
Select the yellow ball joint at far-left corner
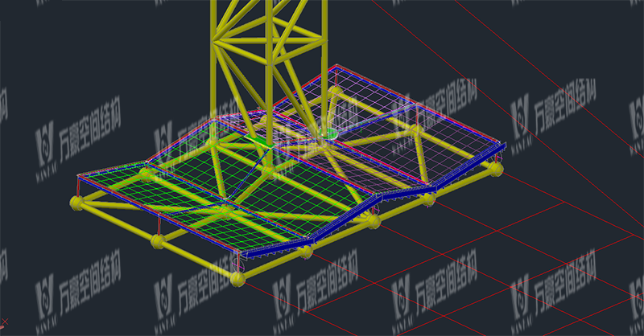point(76,204)
